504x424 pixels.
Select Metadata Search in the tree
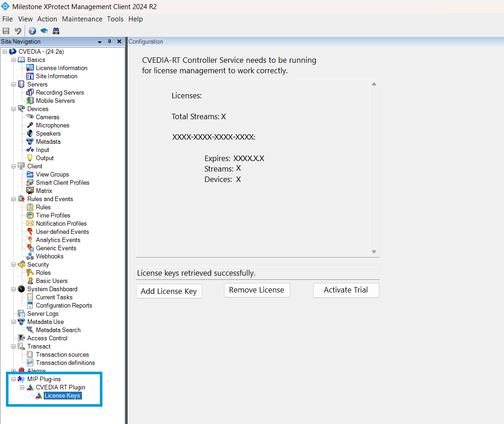58,330
